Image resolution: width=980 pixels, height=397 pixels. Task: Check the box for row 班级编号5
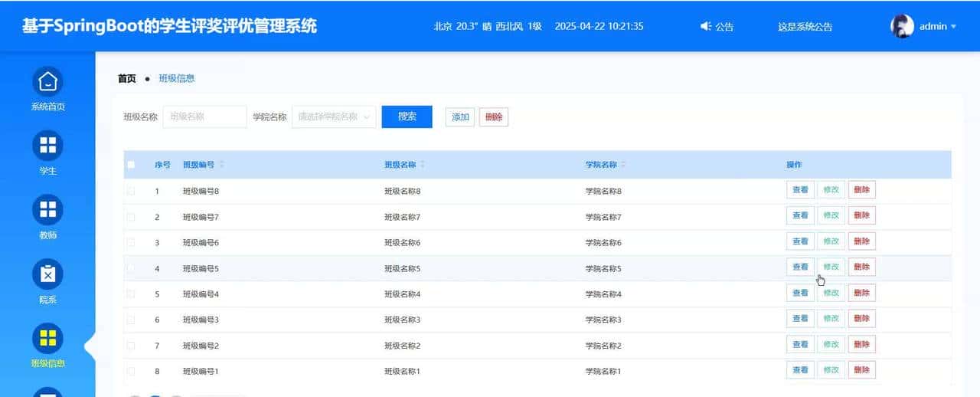click(x=131, y=268)
